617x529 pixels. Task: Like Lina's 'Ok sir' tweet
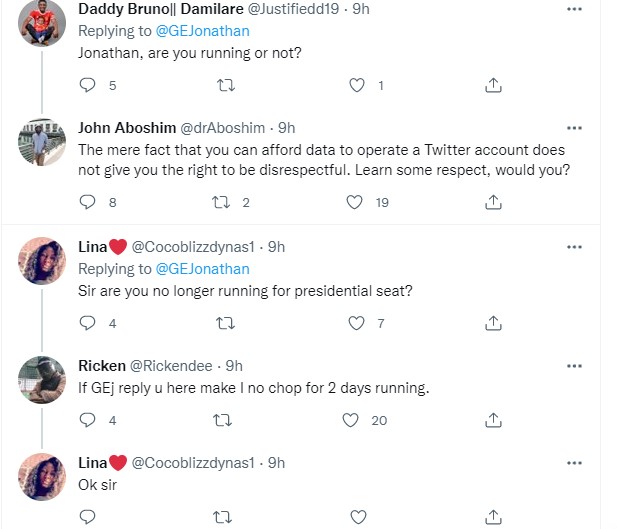pyautogui.click(x=357, y=517)
